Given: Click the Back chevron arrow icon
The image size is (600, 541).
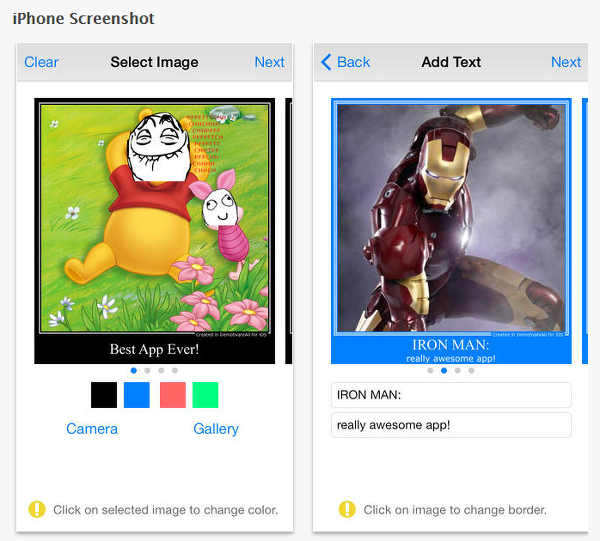Looking at the screenshot, I should point(326,62).
